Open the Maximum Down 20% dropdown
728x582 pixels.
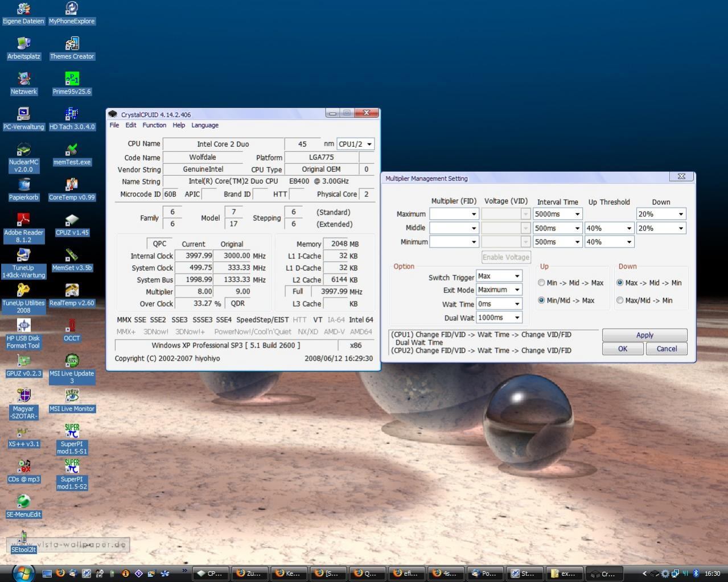pyautogui.click(x=661, y=214)
